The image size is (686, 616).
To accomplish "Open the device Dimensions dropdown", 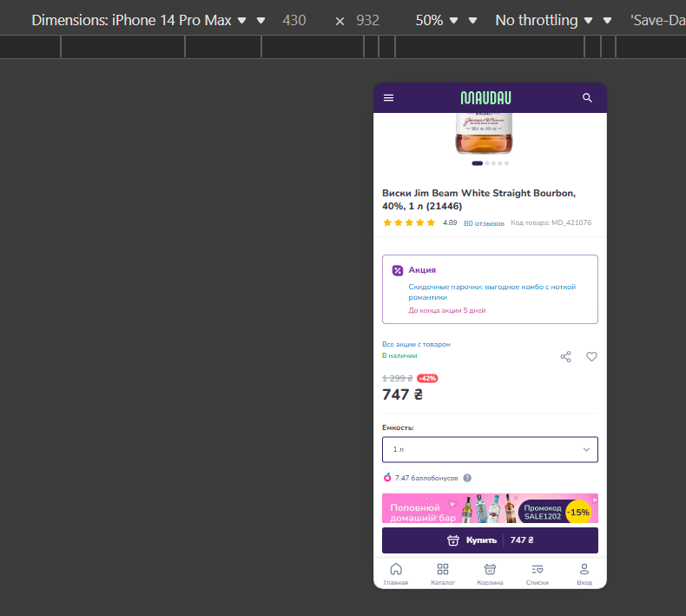I will pyautogui.click(x=139, y=20).
